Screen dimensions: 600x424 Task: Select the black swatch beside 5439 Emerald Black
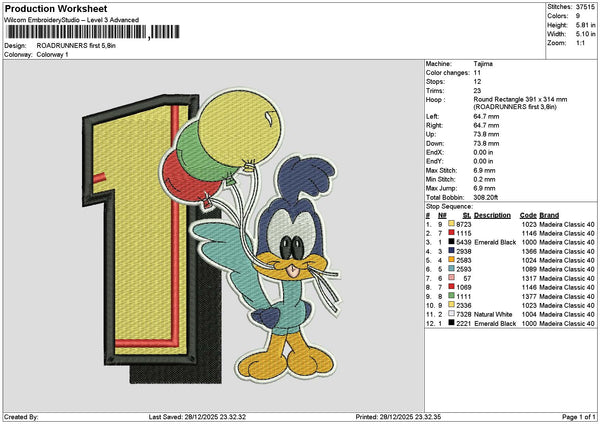[x=451, y=242]
